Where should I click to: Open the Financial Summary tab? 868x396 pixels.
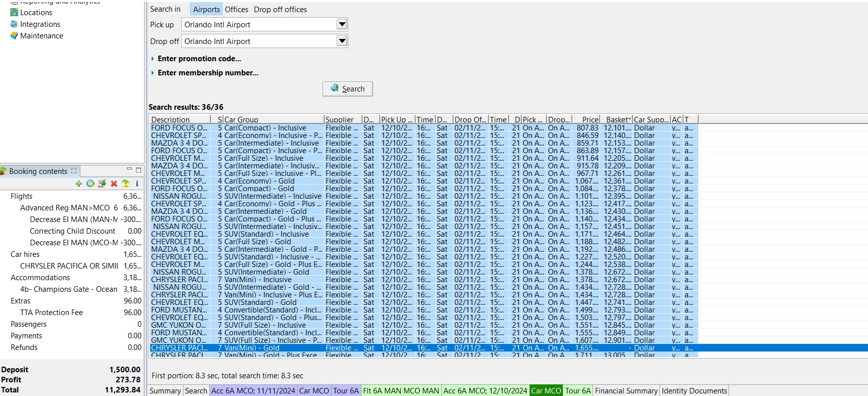pos(626,390)
